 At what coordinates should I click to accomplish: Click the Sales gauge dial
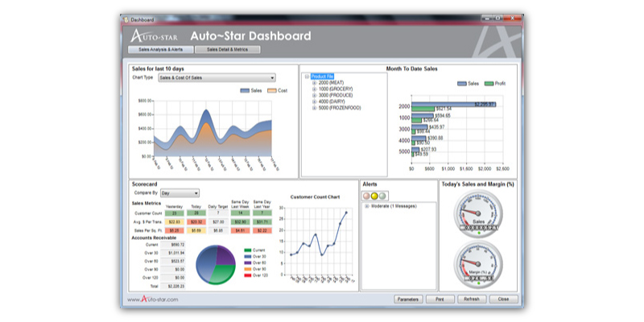(x=478, y=213)
